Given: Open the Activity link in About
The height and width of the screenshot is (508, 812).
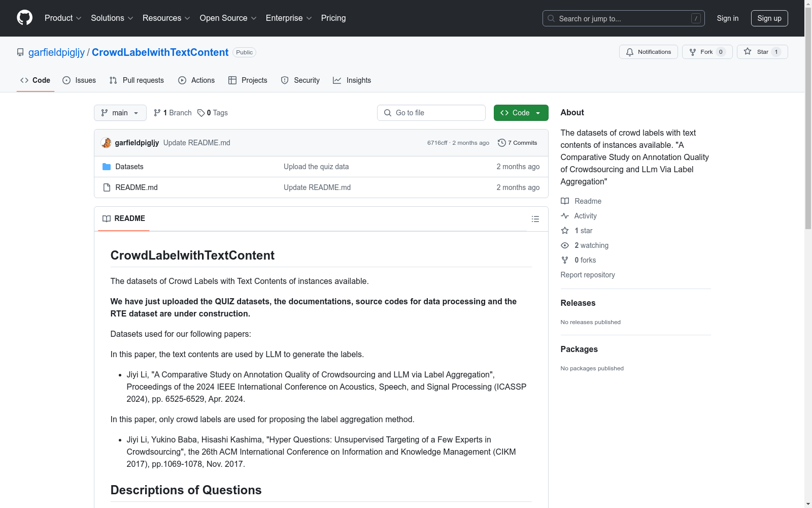Looking at the screenshot, I should click(579, 216).
